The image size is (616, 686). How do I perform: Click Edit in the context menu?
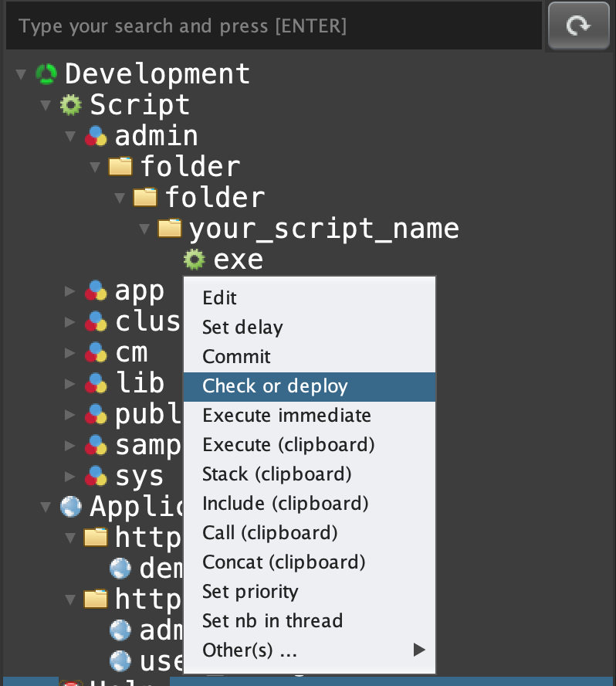coord(219,298)
